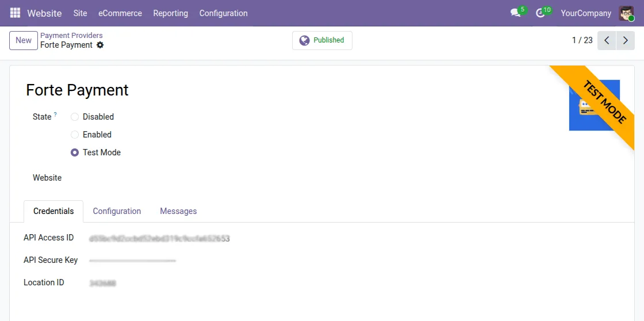Open the Configuration top menu
This screenshot has height=321, width=644.
tap(224, 13)
